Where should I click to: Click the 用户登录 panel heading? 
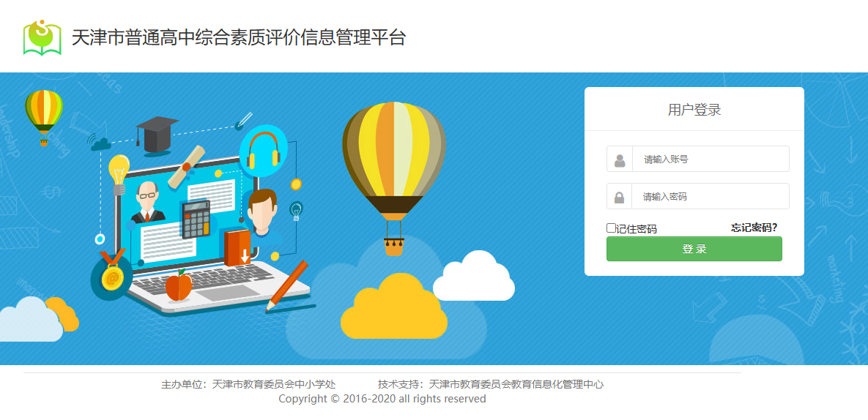[694, 110]
